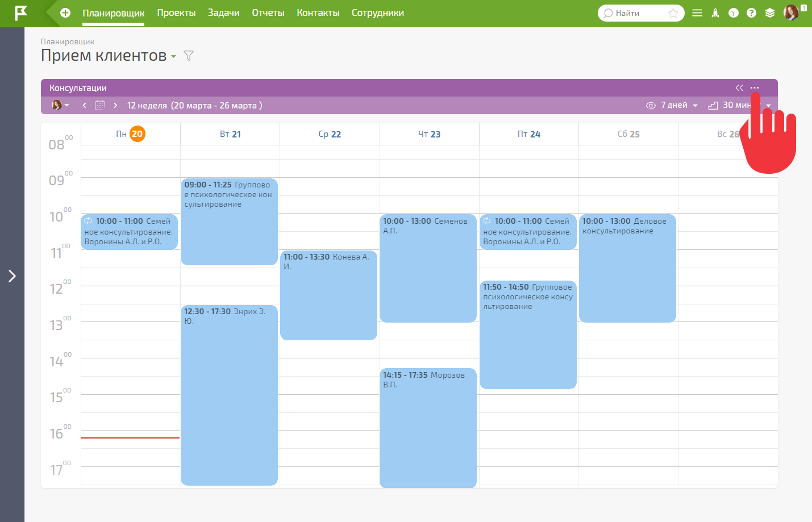
Task: Open the 11:50 - 14:50 group counseling event
Action: 528,335
